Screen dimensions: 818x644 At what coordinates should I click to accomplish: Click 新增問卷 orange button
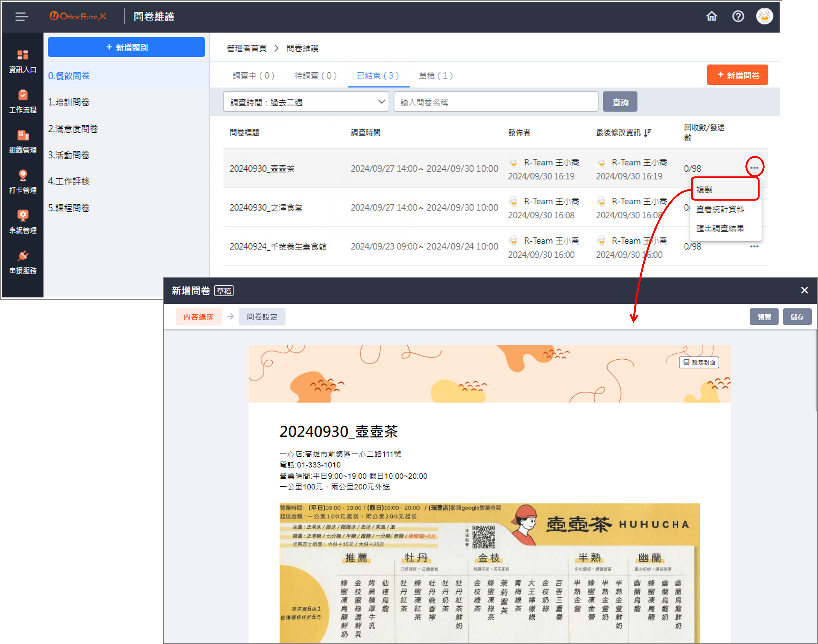737,75
